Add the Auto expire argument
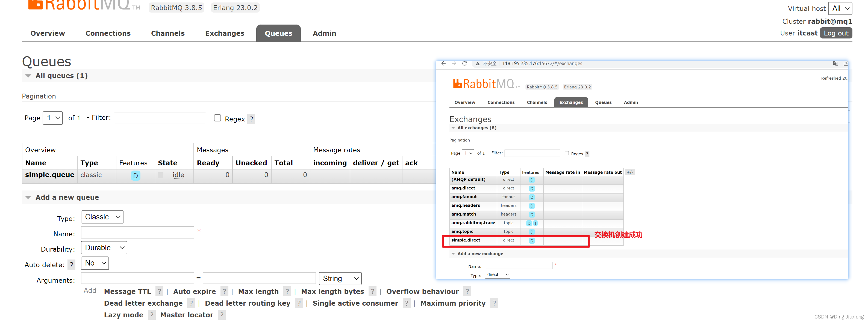Screen dimensions: 868x322 coord(195,291)
